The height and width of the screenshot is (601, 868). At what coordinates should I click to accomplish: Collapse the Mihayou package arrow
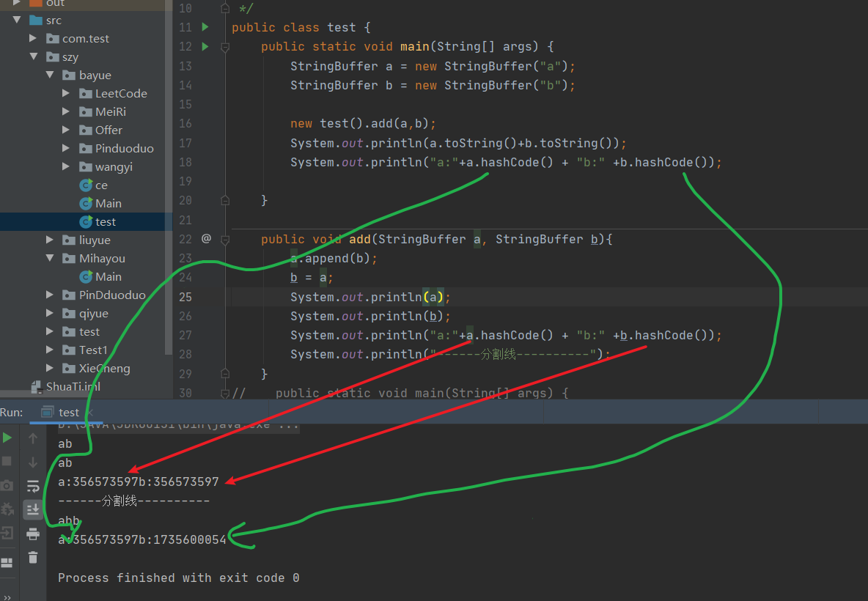coord(50,258)
